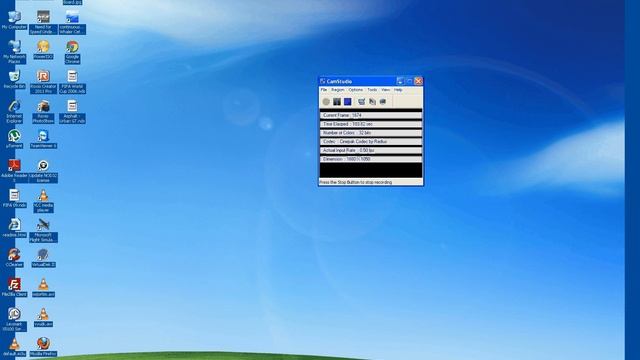Select the My Computer desktop icon
640x360 pixels.
[x=14, y=20]
